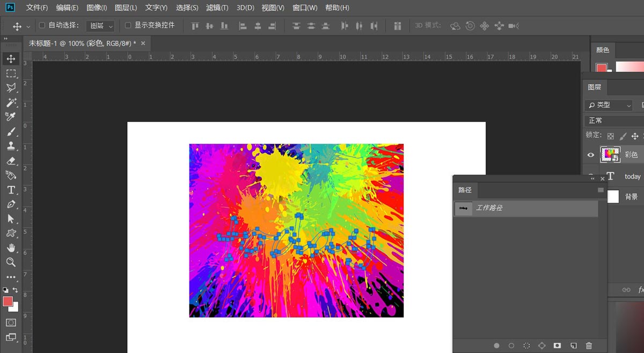The image size is (644, 353).
Task: Select the Custom Shape tool
Action: (11, 233)
